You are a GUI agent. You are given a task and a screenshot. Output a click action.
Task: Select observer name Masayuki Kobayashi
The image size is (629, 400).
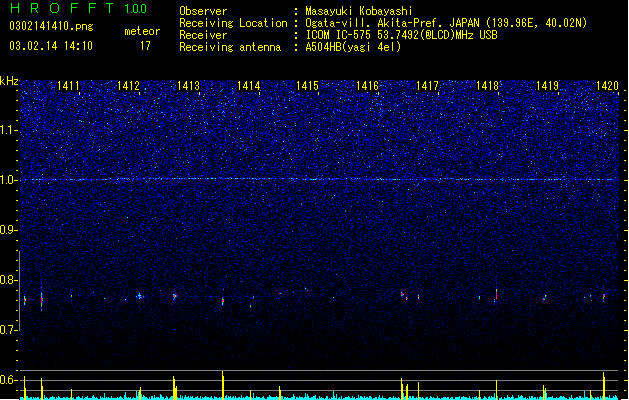pyautogui.click(x=359, y=11)
